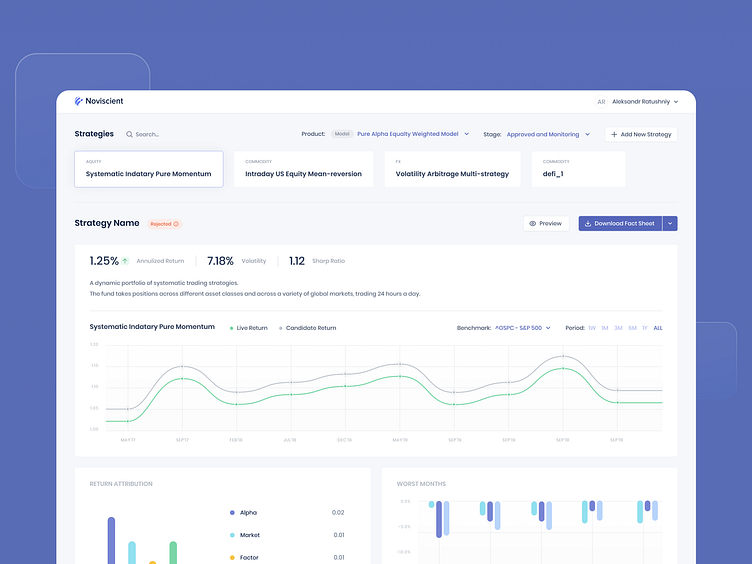Viewport: 752px width, 564px height.
Task: Click the WORST MONTHS heading
Action: [421, 484]
